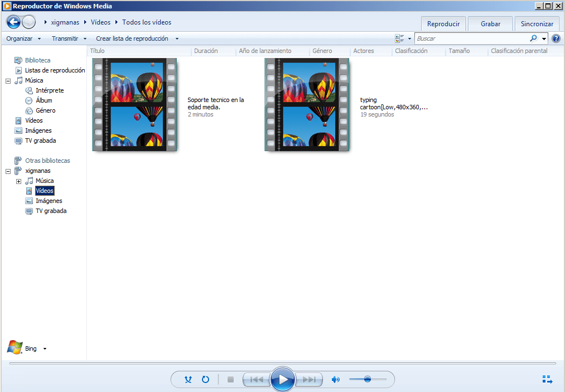The height and width of the screenshot is (392, 565).
Task: Click xigmanas in the breadcrumb
Action: pyautogui.click(x=65, y=22)
